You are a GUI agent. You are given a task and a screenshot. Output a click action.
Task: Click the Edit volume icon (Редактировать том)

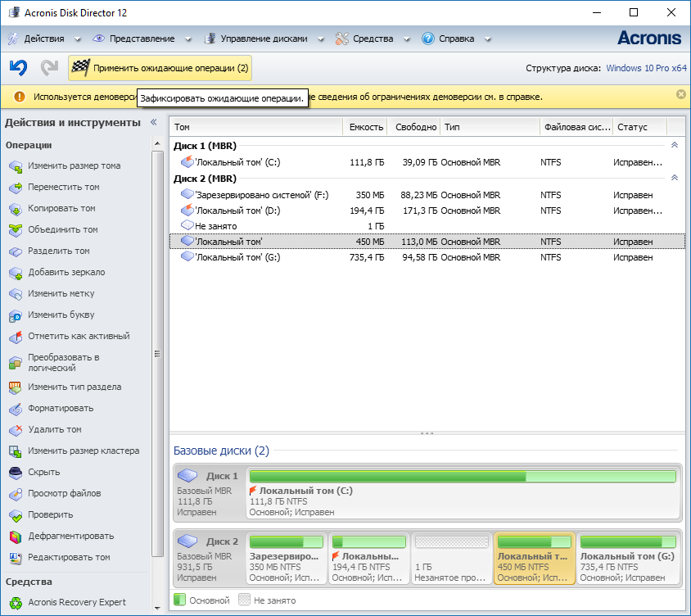(16, 558)
